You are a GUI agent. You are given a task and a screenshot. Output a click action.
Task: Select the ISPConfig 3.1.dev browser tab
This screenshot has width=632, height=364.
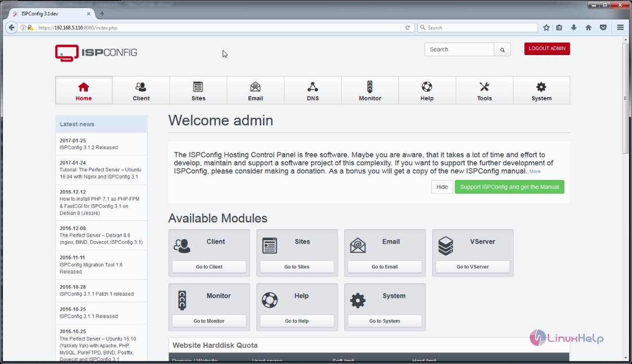point(52,14)
